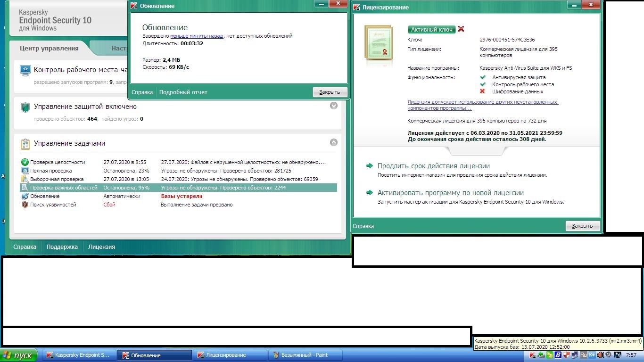The height and width of the screenshot is (362, 644).
Task: Open Справка in the main window footer
Action: (25, 247)
